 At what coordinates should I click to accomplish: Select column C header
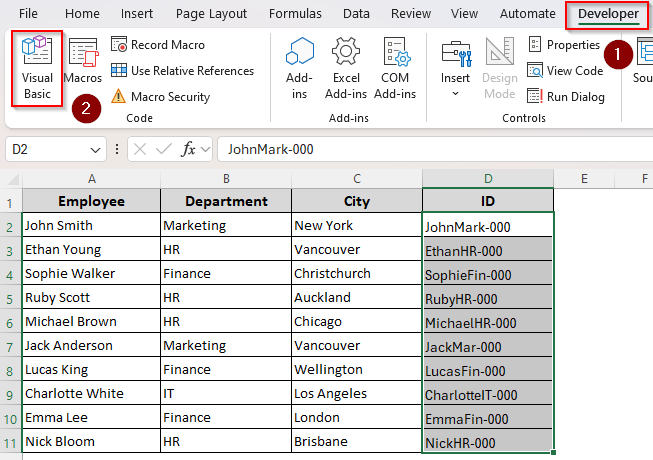[357, 179]
